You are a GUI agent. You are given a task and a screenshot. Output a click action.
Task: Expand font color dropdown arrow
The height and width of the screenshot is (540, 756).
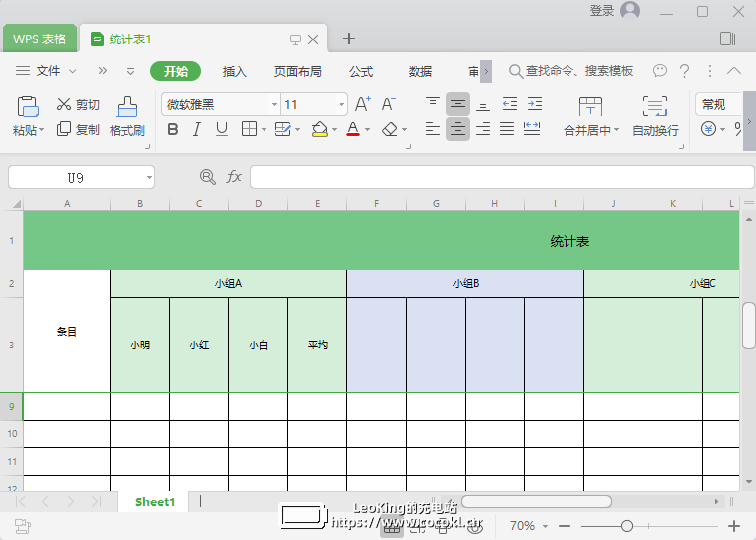tap(367, 129)
